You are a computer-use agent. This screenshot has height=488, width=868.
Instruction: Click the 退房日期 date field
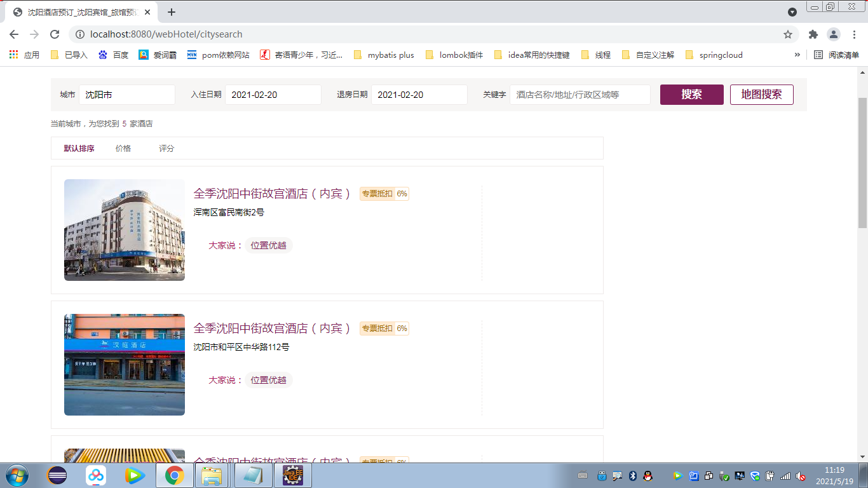tap(419, 95)
